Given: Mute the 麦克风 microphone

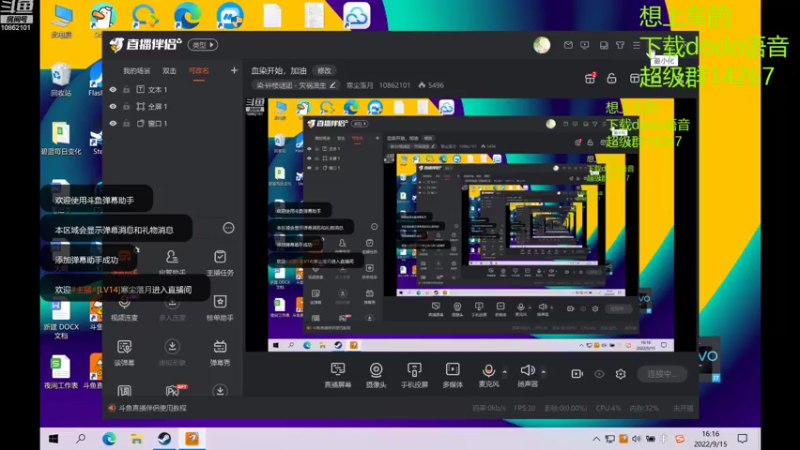Looking at the screenshot, I should click(488, 375).
